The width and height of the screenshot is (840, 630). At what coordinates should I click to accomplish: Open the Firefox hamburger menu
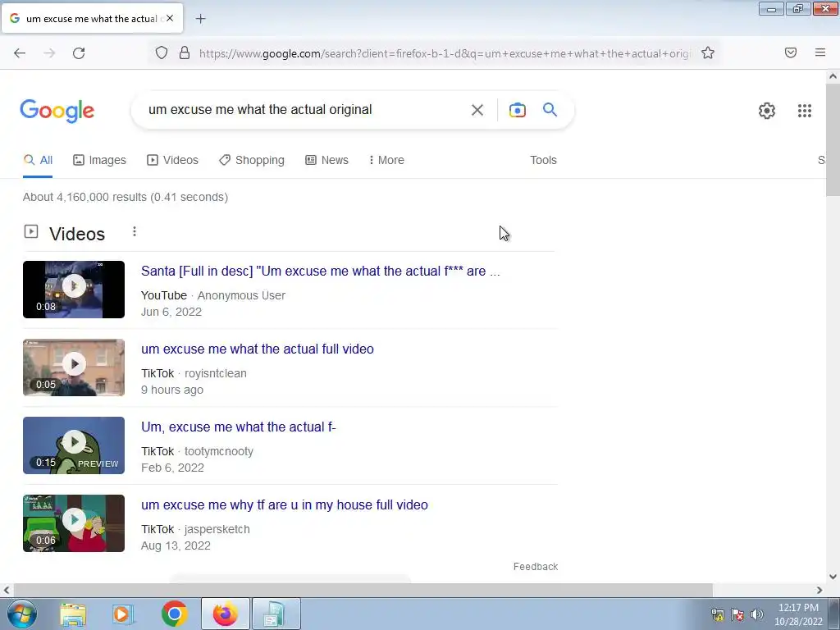click(x=820, y=52)
